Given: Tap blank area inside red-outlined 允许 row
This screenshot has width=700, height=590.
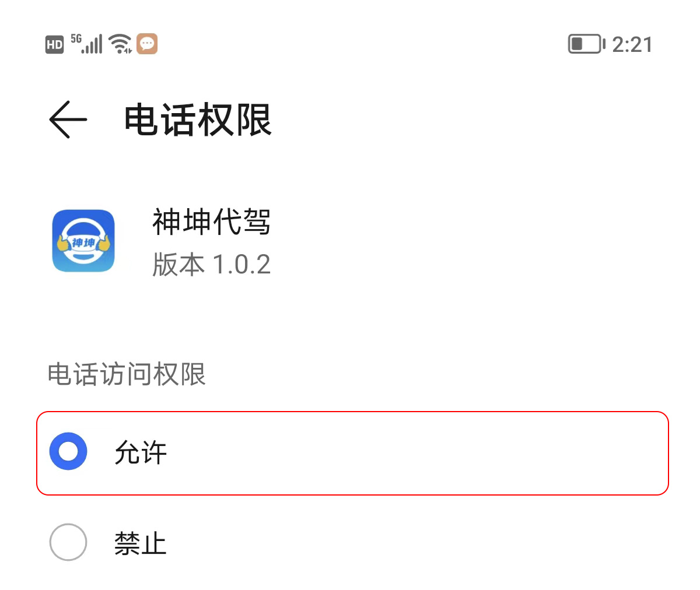Looking at the screenshot, I should (408, 453).
